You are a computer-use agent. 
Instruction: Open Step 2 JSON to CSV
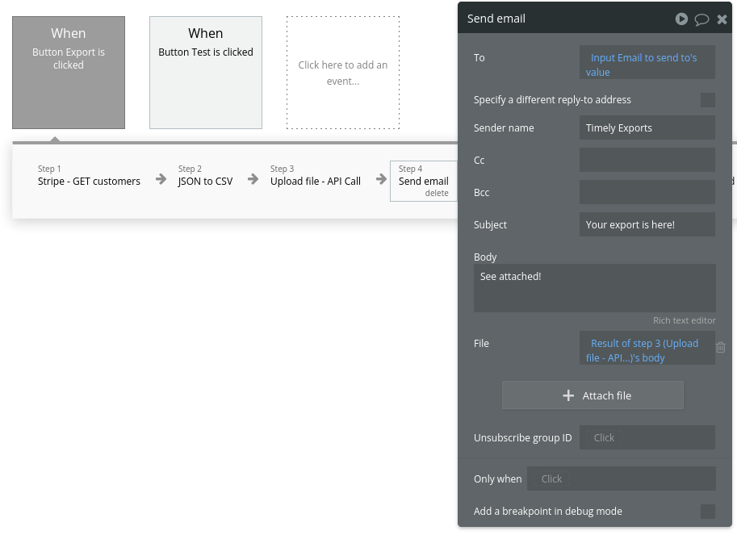coord(205,176)
